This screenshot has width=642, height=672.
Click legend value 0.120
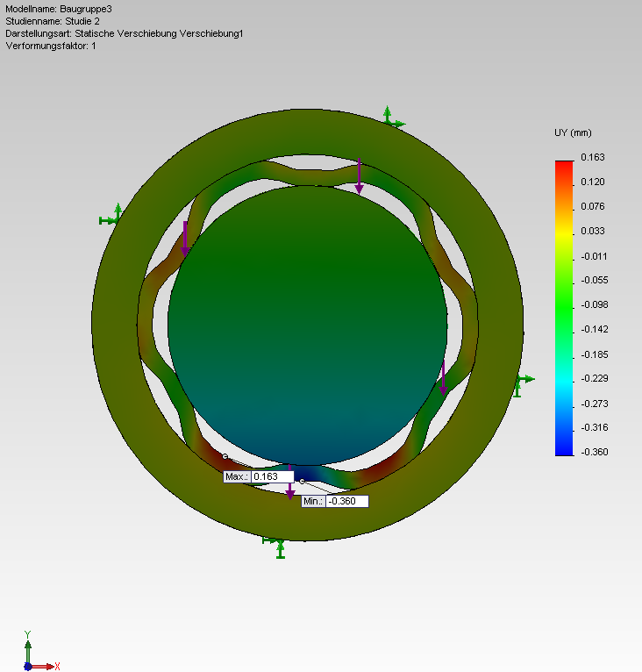(x=593, y=182)
